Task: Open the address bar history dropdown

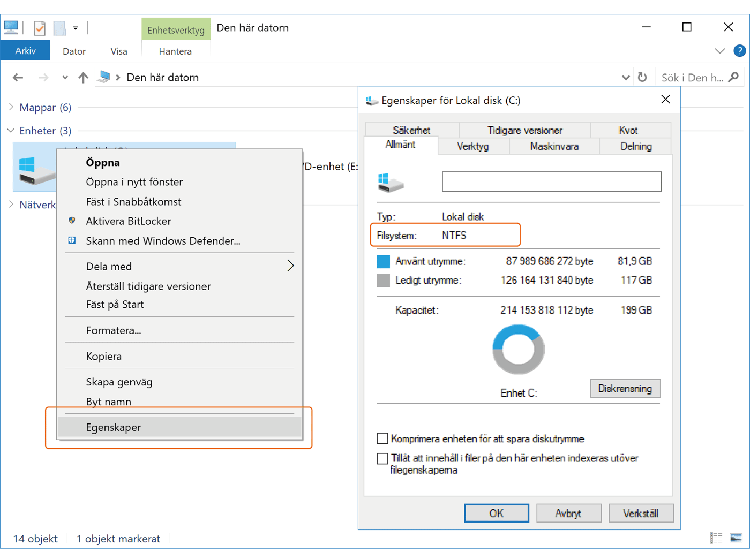Action: 625,78
